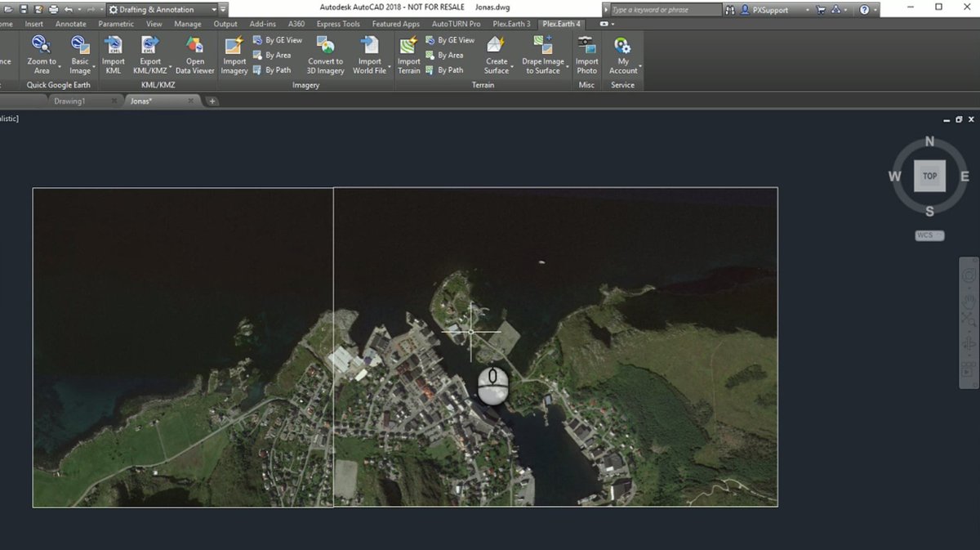Switch to the Plex.Earth 3 ribbon tab
980x550 pixels.
tap(510, 24)
